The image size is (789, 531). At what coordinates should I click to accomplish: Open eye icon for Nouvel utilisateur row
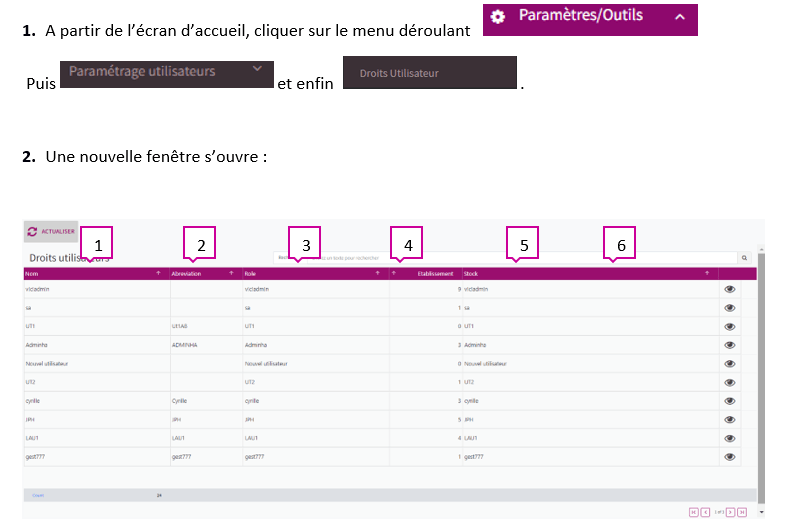tap(730, 364)
